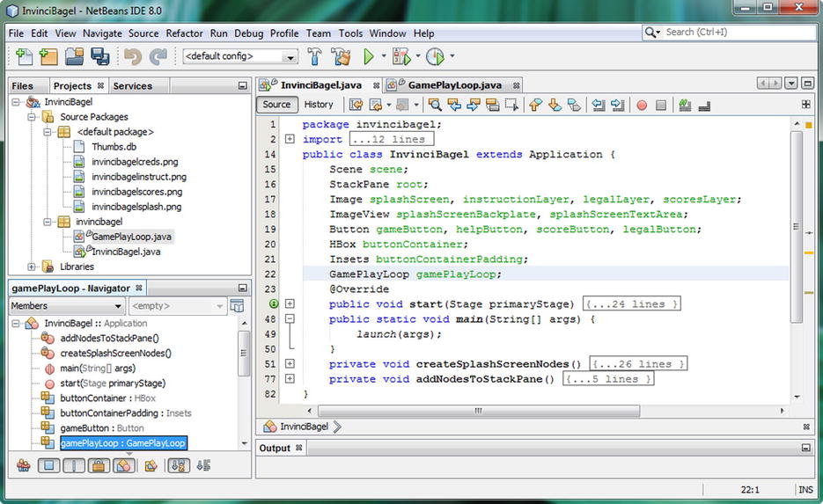The height and width of the screenshot is (504, 823).
Task: Click the Next Bookmark icon
Action: (x=555, y=105)
